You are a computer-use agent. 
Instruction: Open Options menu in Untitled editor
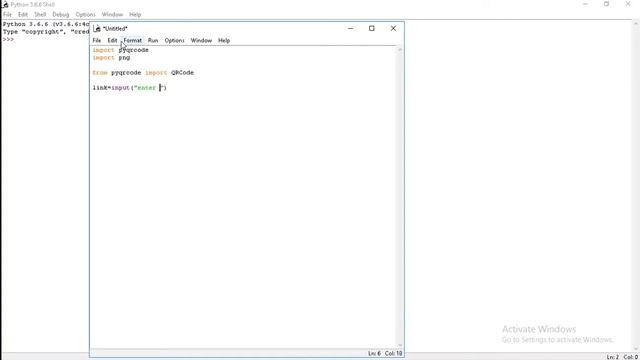click(174, 40)
